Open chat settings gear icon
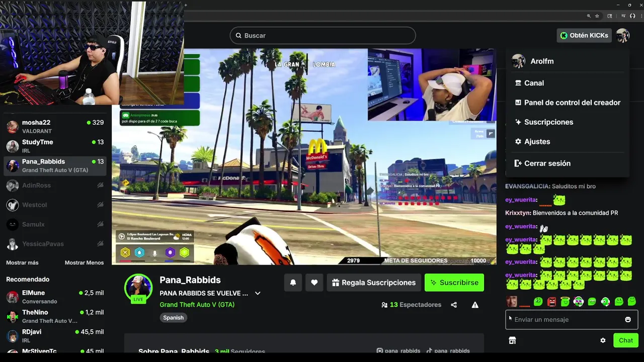 pos(603,340)
